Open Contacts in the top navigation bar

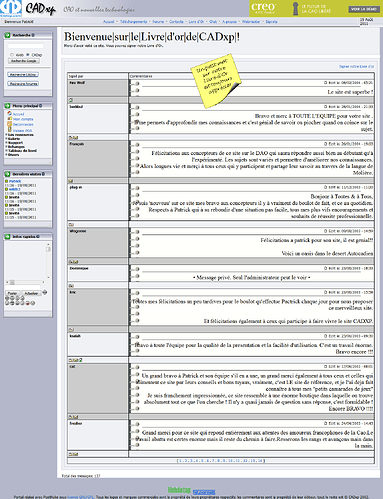point(176,22)
